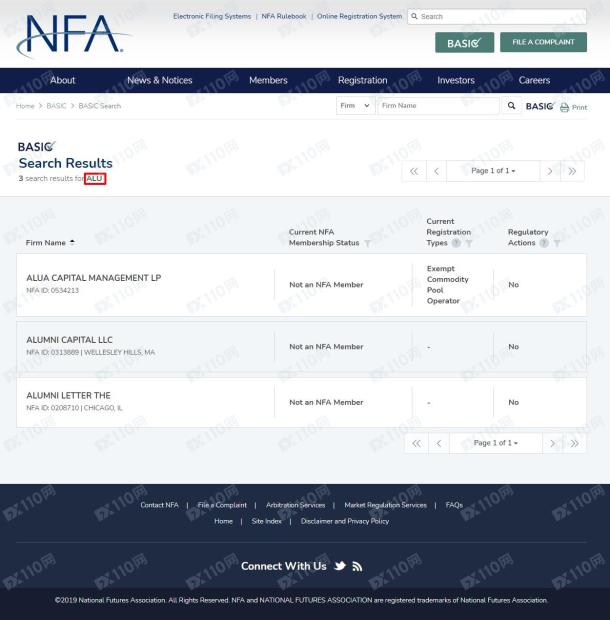Viewport: 610px width, 620px height.
Task: Click Market Regulation Services footer link
Action: 385,505
